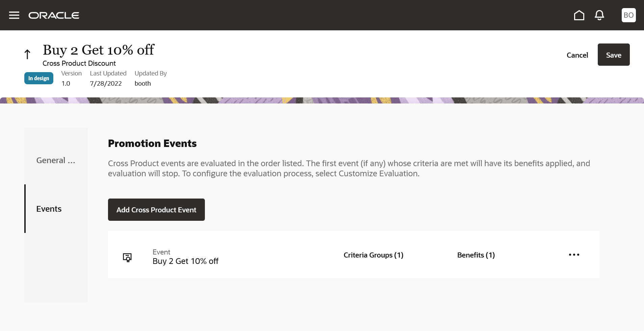Click the event certificate icon
This screenshot has height=331, width=644.
[127, 258]
